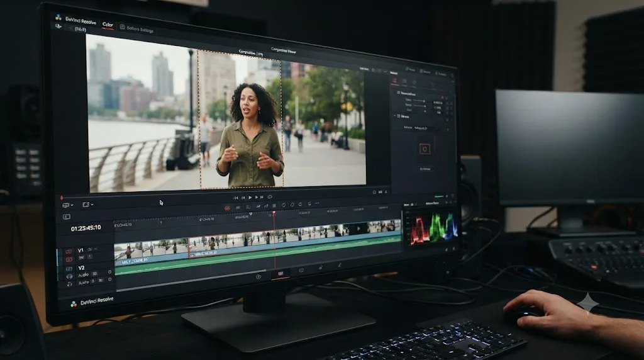Open the dropdown field in the lower inspector section

coord(426,128)
